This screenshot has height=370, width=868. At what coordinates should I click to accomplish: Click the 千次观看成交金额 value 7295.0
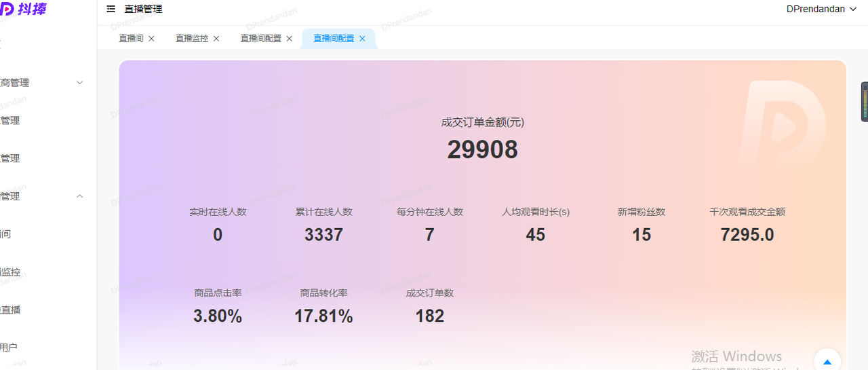click(x=747, y=235)
